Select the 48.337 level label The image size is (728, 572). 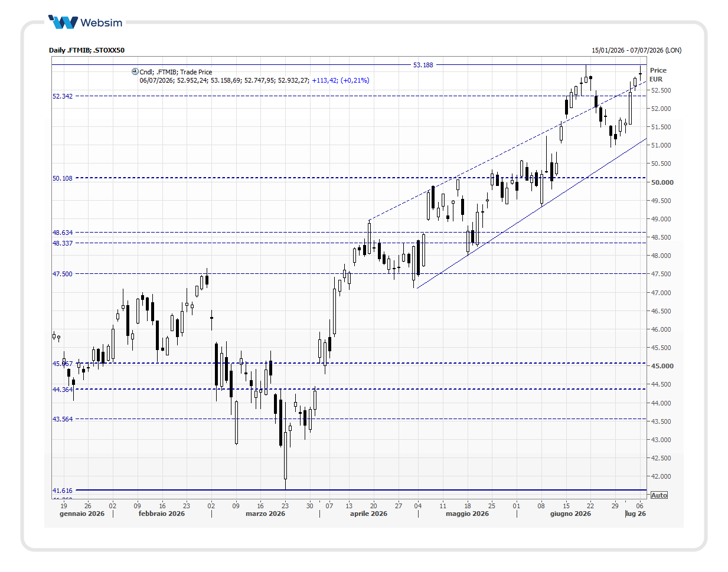[x=63, y=243]
